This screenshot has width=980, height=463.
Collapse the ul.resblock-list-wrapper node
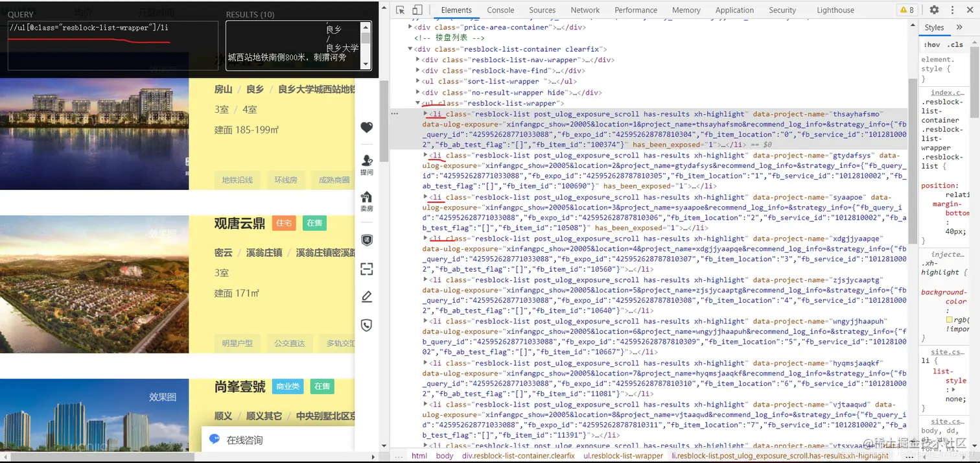[418, 102]
